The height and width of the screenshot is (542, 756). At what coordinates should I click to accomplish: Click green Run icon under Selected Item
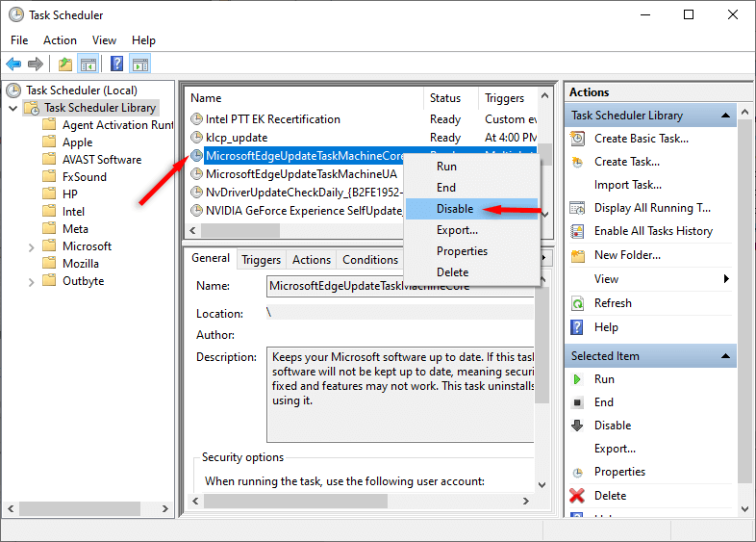tap(577, 379)
